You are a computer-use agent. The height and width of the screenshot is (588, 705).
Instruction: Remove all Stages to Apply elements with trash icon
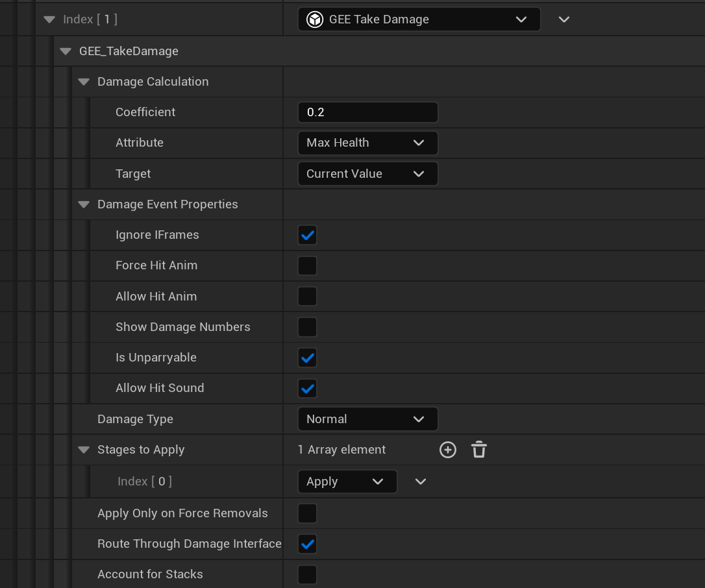[x=479, y=450]
